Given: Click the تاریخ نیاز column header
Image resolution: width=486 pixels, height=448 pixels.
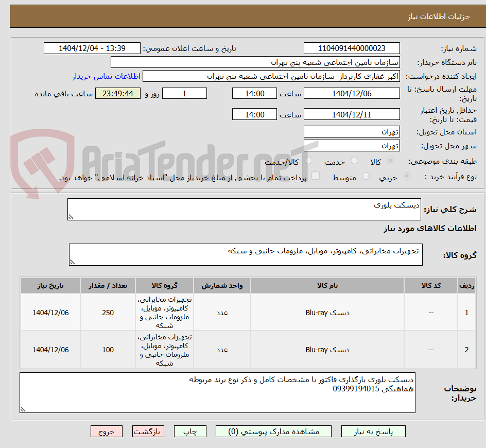Looking at the screenshot, I should tap(50, 286).
